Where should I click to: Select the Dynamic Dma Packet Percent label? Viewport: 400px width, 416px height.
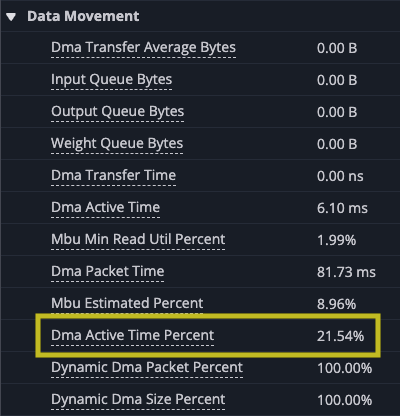147,368
